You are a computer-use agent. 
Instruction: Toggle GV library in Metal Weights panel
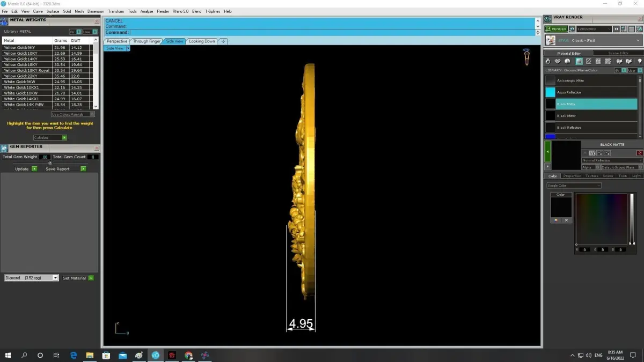pos(75,32)
